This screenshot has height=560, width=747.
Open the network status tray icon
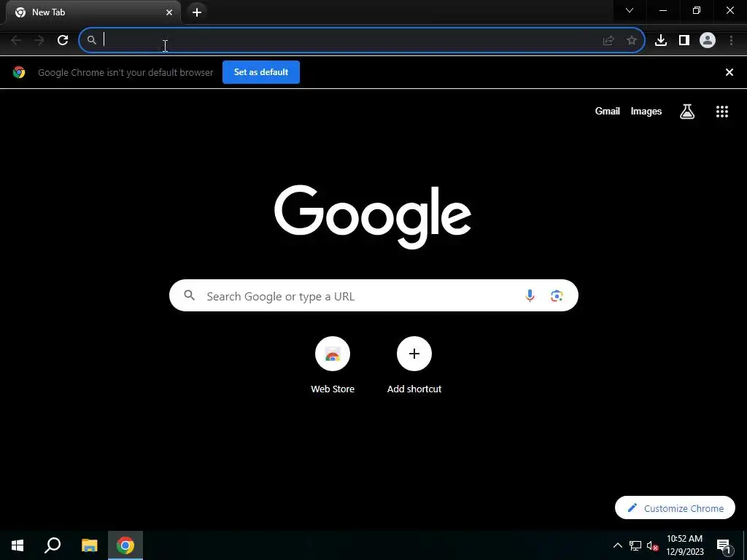click(x=635, y=545)
